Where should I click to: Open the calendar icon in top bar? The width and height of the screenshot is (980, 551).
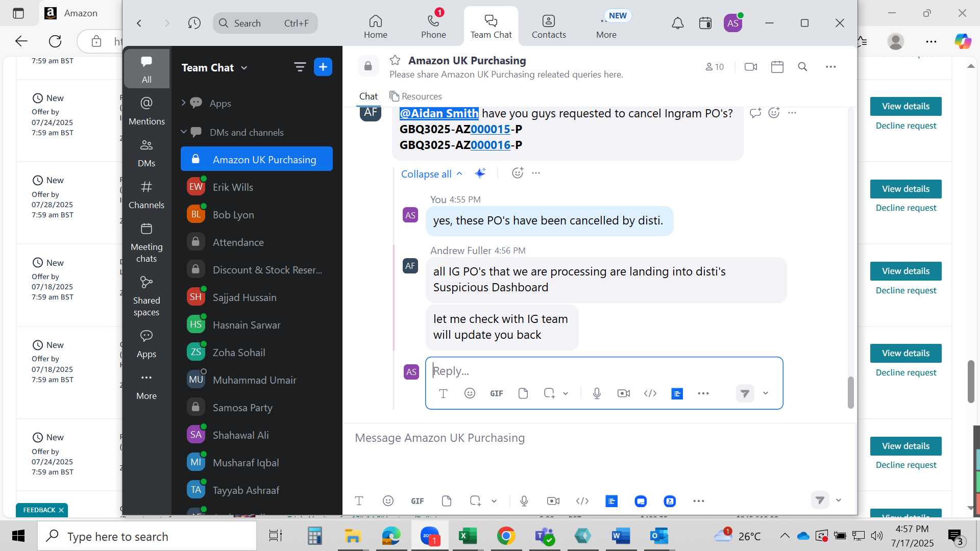[x=705, y=23]
